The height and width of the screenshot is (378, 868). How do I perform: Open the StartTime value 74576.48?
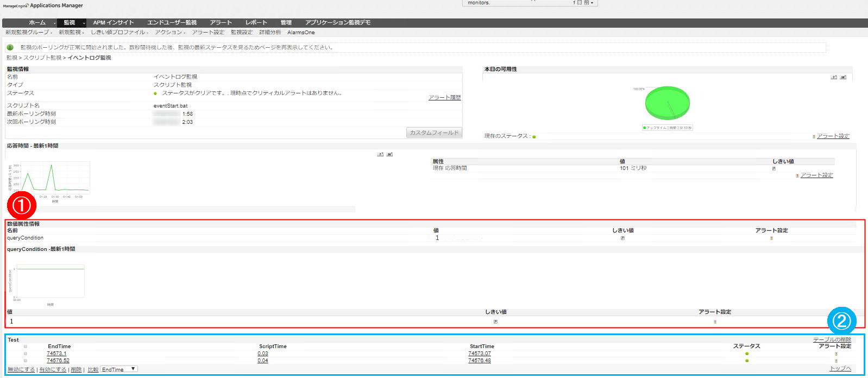point(480,361)
